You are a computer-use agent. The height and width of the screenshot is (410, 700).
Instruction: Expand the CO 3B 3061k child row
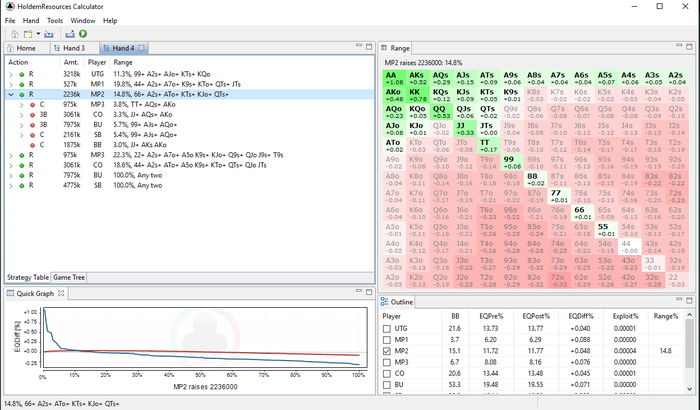click(x=21, y=115)
